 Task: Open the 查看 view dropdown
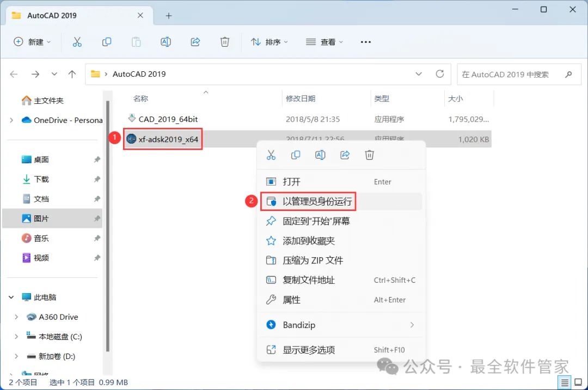324,42
